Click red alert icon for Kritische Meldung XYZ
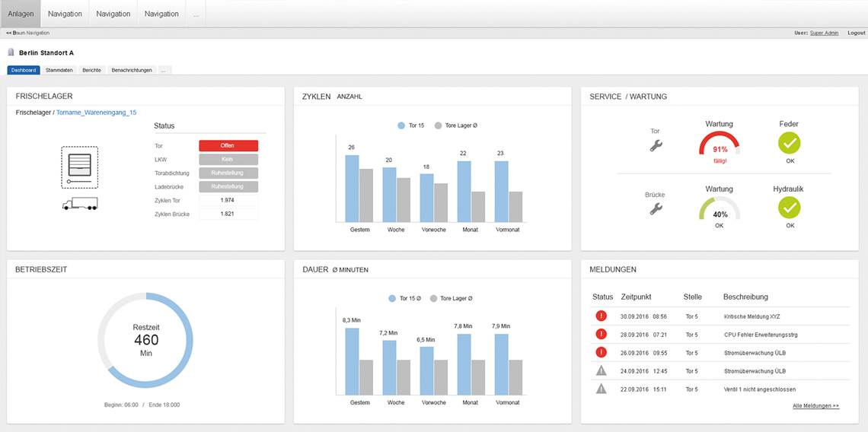Screen dimensions: 868x432 601,316
